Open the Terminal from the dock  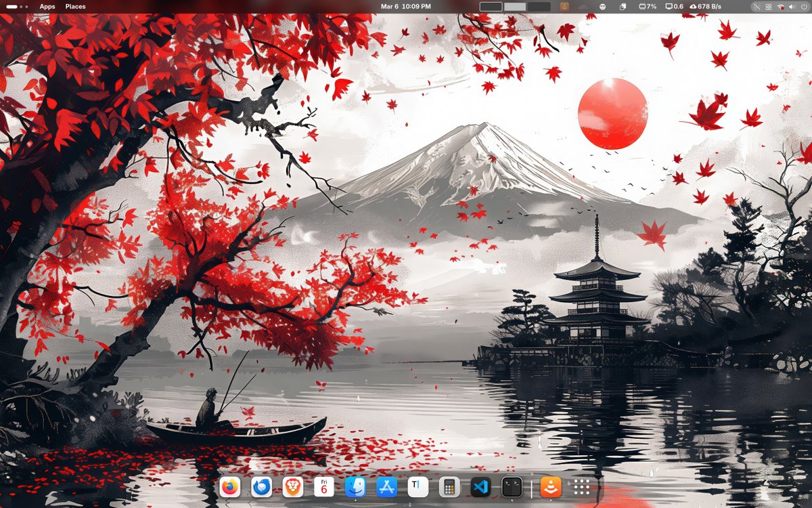click(x=512, y=487)
